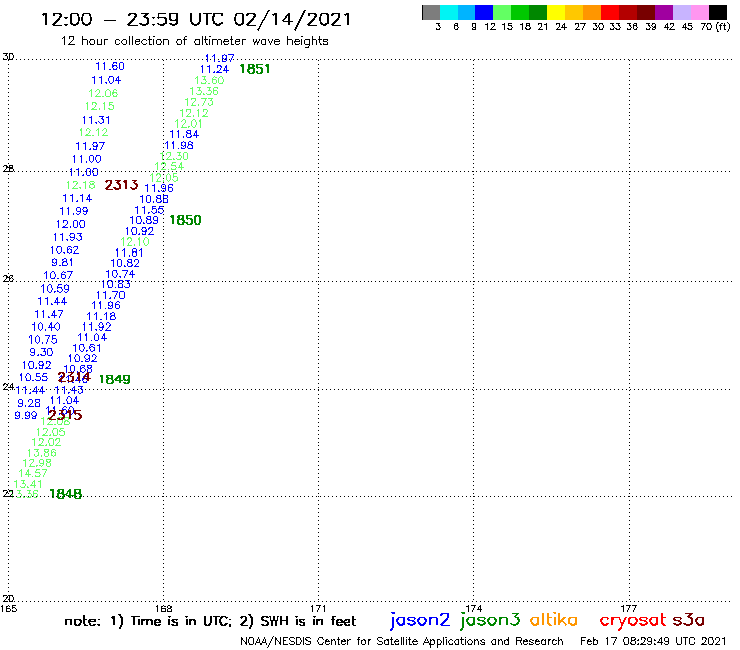Screen dimensions: 740x650
Task: Select the dark red 's3a' label
Action: coord(688,620)
